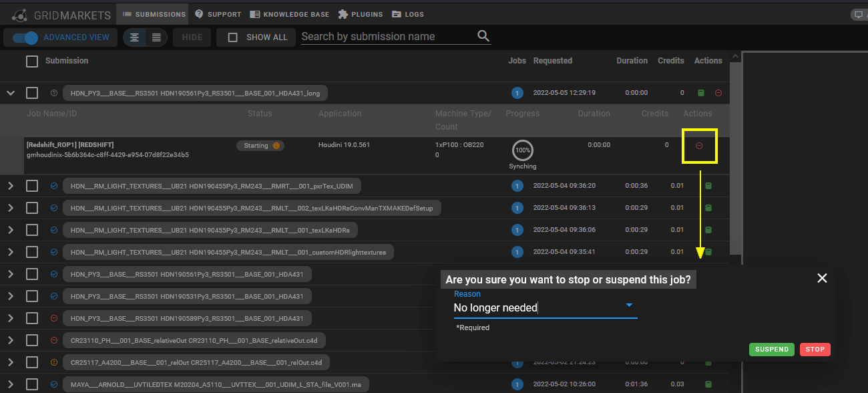Collapse the HDA431_long submission row

[11, 93]
